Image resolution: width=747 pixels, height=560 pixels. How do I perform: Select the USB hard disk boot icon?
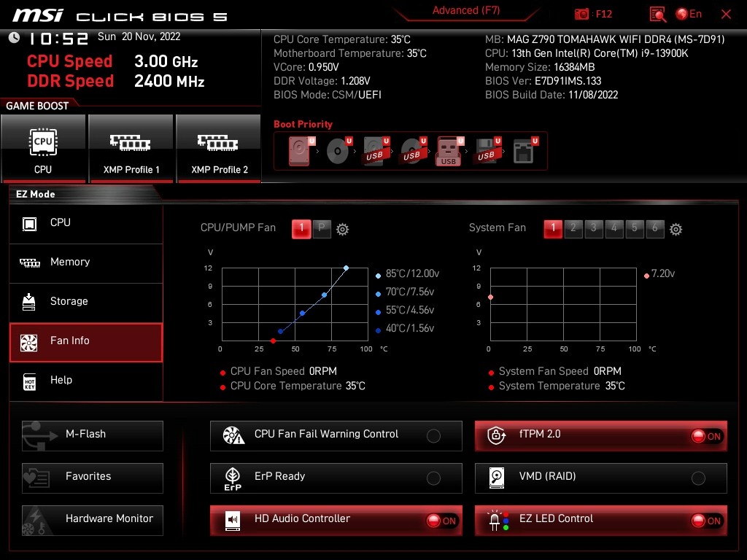coord(376,150)
